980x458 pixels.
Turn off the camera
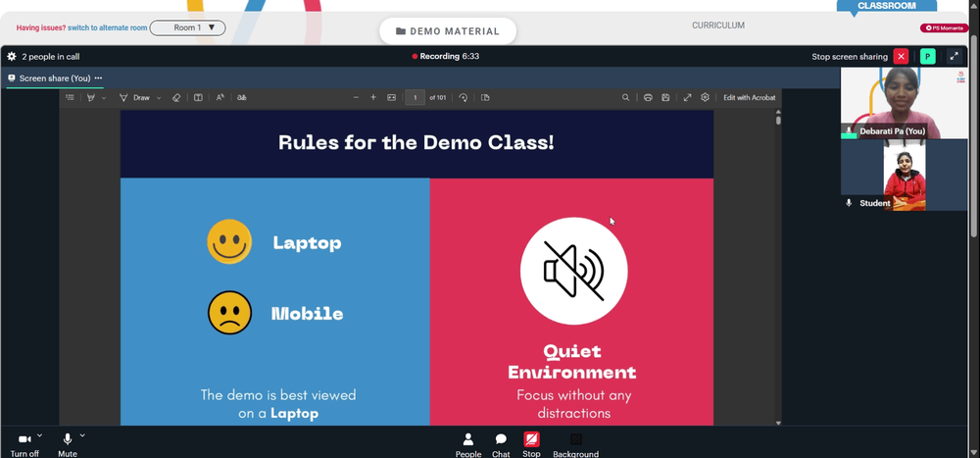pyautogui.click(x=25, y=445)
